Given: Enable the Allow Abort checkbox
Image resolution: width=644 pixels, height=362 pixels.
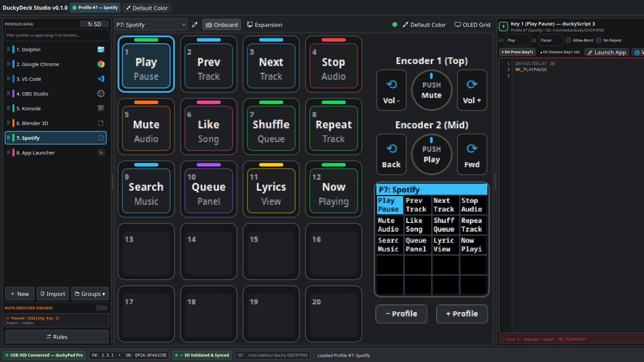Looking at the screenshot, I should [569, 40].
